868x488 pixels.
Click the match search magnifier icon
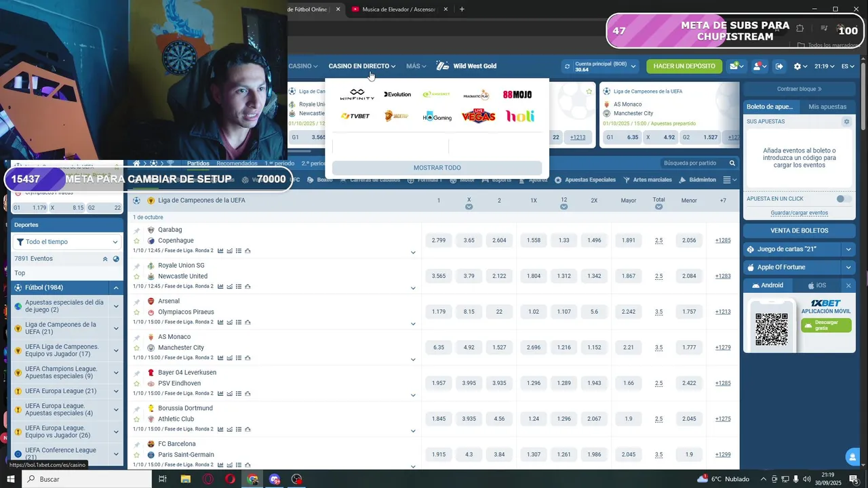click(x=732, y=163)
